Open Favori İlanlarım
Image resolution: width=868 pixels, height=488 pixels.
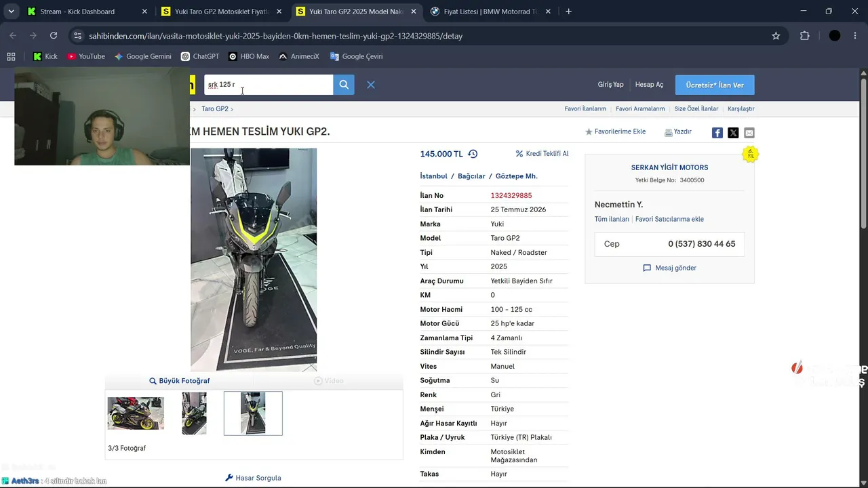pos(585,109)
